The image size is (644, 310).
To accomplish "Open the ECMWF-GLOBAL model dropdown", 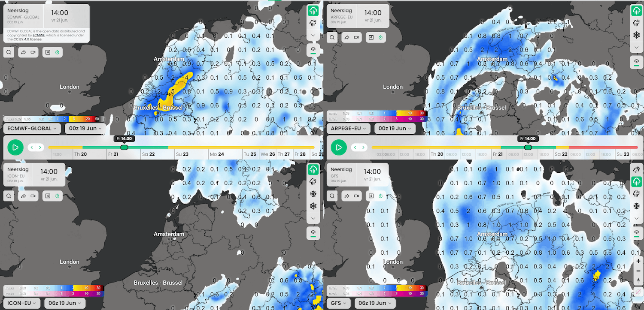I will tap(33, 128).
